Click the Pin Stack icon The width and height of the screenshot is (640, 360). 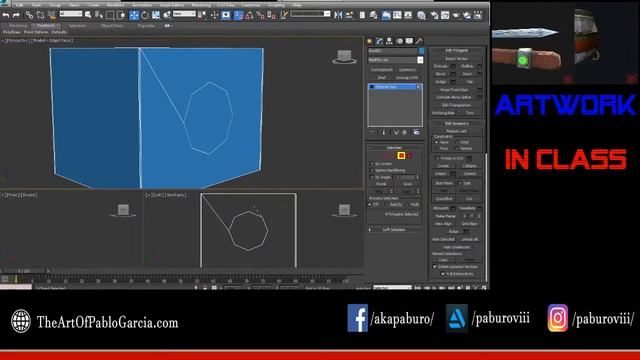click(x=372, y=132)
